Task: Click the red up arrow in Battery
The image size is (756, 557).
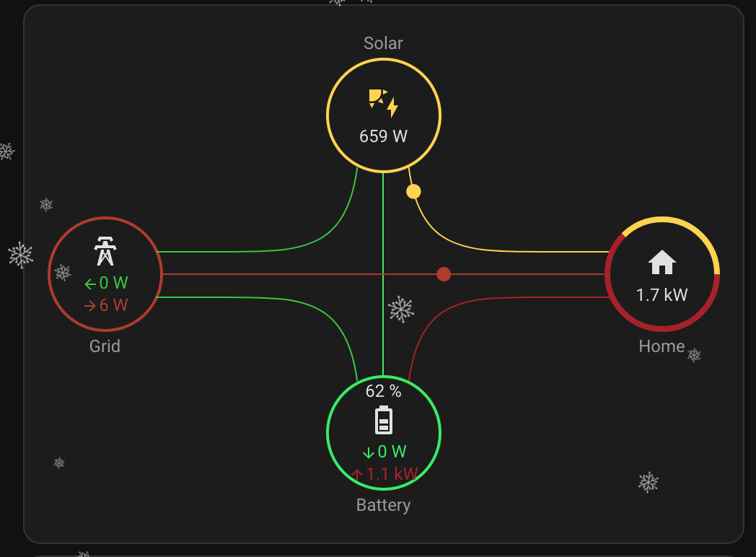Action: click(x=358, y=475)
